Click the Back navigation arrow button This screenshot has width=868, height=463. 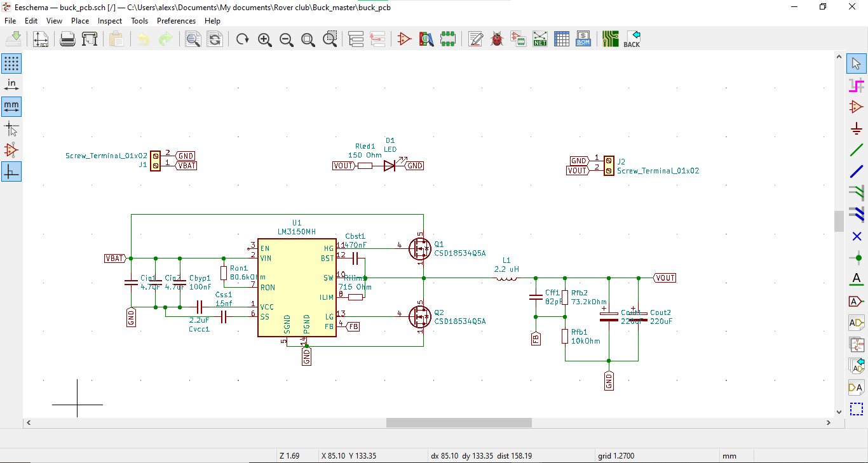tap(633, 39)
